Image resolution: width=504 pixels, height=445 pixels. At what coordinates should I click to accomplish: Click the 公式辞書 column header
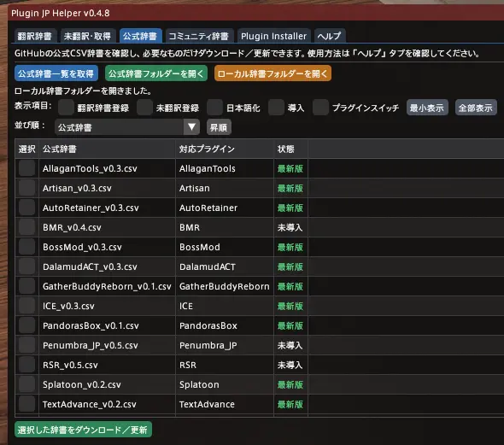(x=107, y=149)
